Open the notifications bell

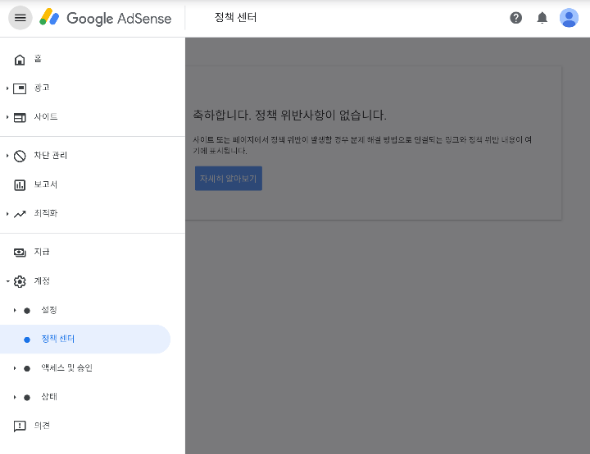(542, 18)
